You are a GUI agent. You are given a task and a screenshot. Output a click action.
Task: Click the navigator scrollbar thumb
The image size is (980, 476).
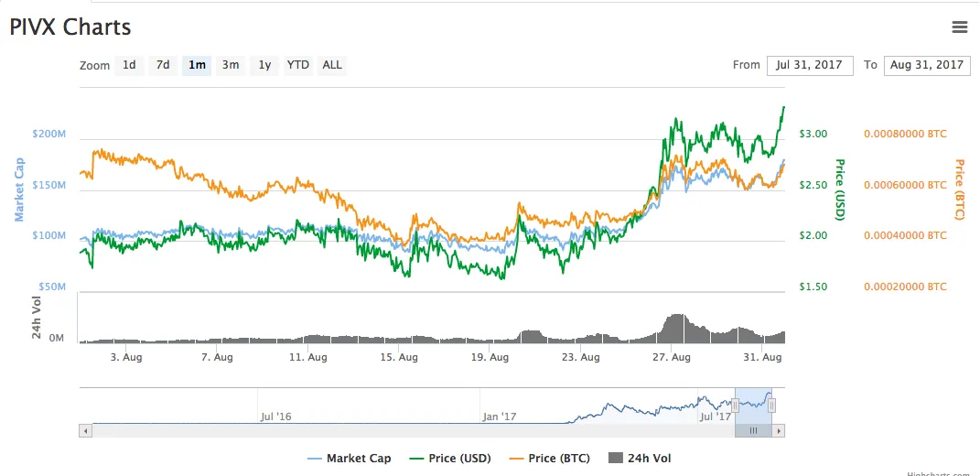(x=754, y=431)
